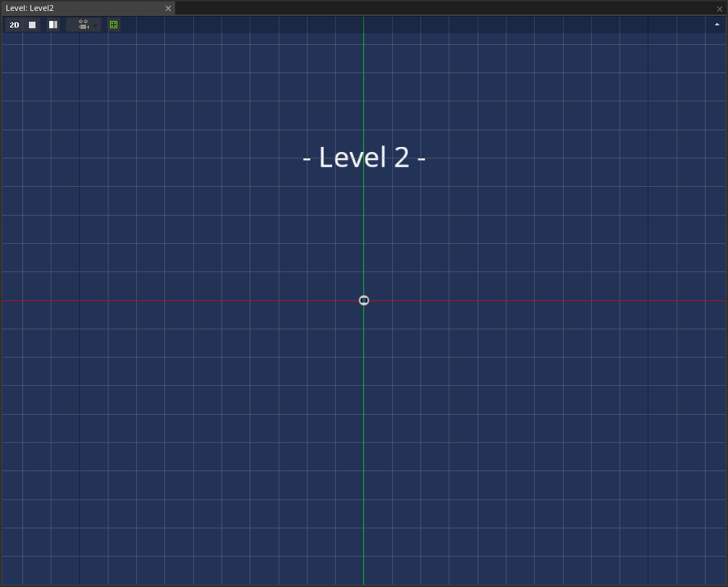Image resolution: width=728 pixels, height=587 pixels.
Task: Close the Level2 tab
Action: click(x=168, y=9)
